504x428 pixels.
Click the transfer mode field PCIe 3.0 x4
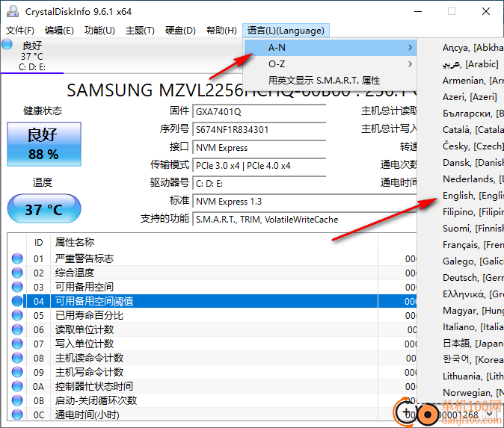coord(259,166)
